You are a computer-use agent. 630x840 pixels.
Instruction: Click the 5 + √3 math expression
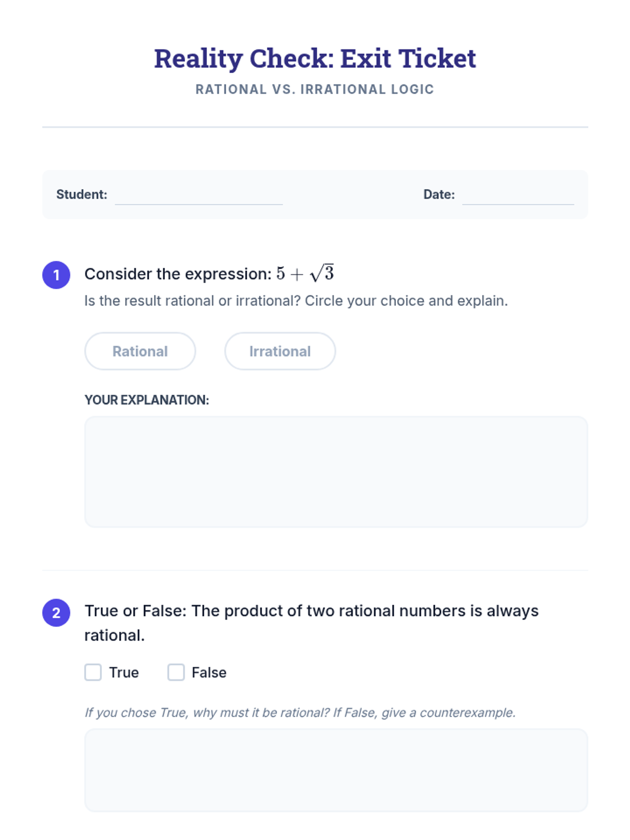(305, 274)
